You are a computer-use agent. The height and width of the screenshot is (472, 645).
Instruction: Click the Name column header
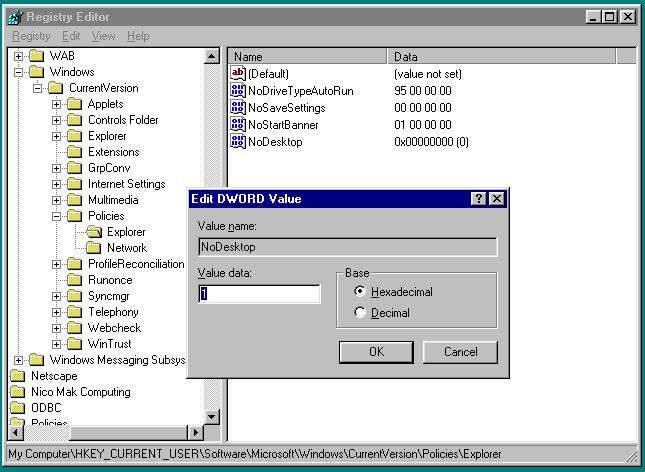pyautogui.click(x=307, y=57)
